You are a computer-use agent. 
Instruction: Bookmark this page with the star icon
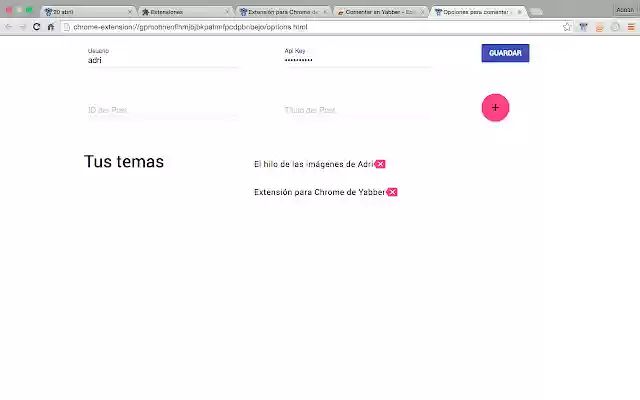pyautogui.click(x=567, y=27)
